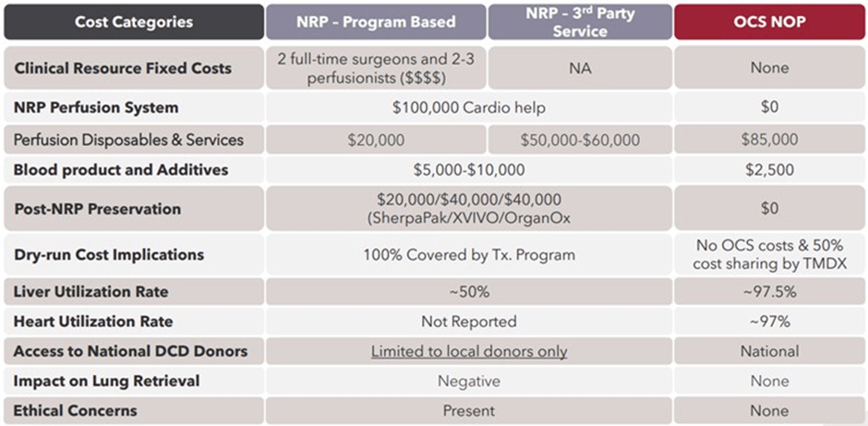Click the '$100,000 Cardio help' cell

[469, 107]
